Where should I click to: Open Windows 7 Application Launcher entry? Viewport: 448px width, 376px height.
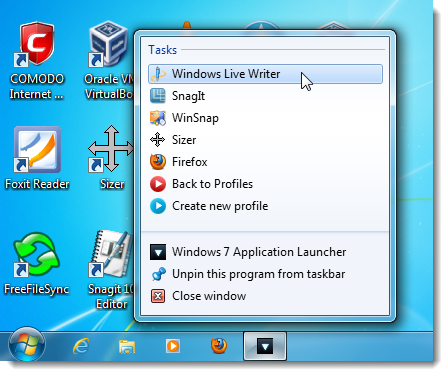click(265, 252)
